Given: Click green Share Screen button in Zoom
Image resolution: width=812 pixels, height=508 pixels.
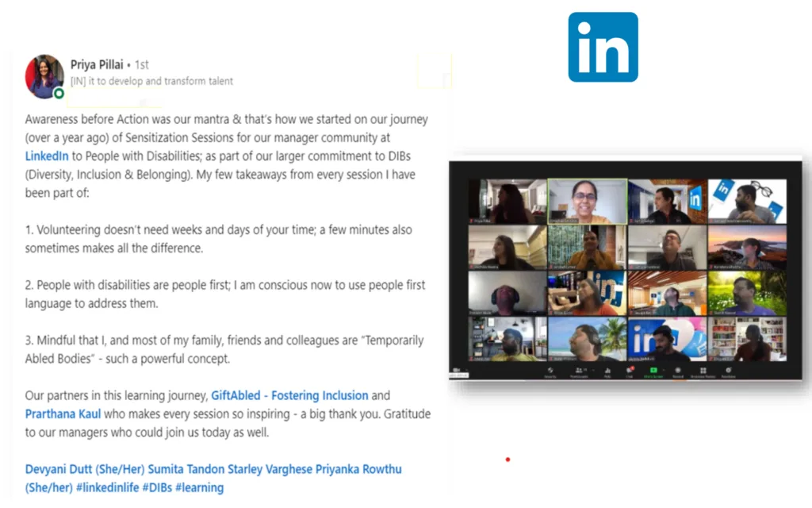Looking at the screenshot, I should point(653,372).
